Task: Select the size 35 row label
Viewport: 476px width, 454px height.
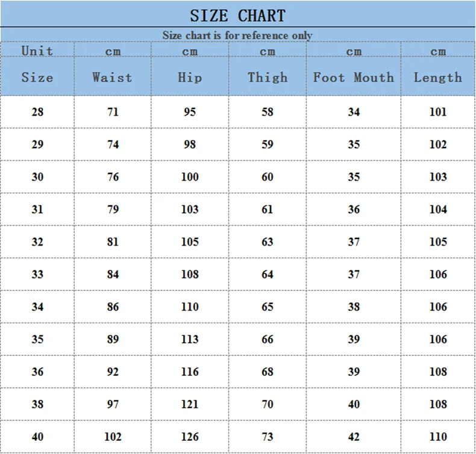Action: [x=37, y=339]
